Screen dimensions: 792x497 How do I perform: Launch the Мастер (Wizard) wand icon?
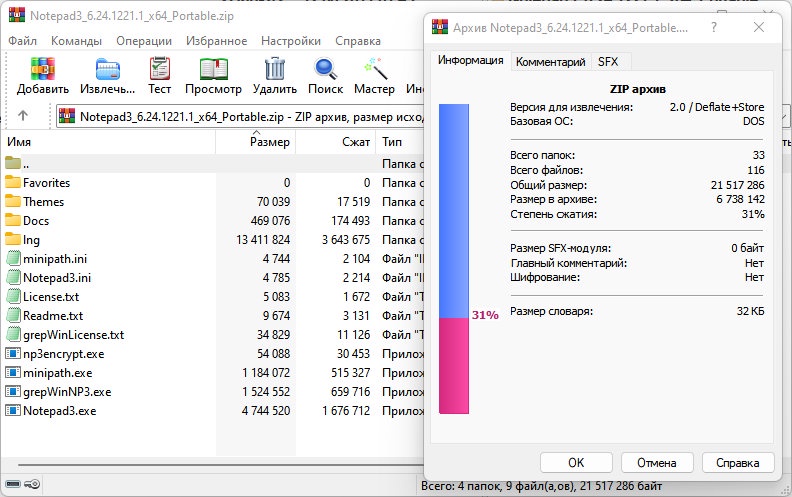coord(376,69)
